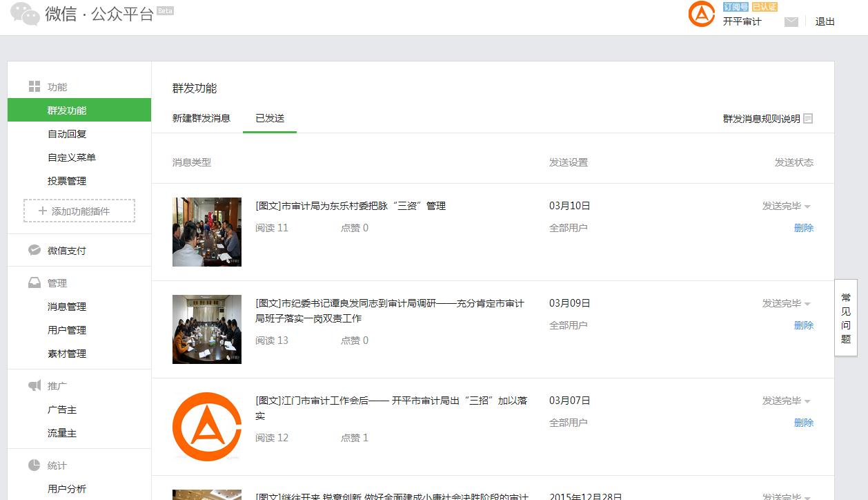The height and width of the screenshot is (500, 868).
Task: Click orange logo thumbnail of 江门市审计工作会 article
Action: click(207, 427)
